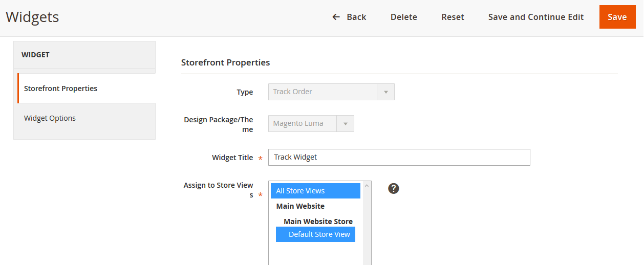The height and width of the screenshot is (265, 644).
Task: Click Main Website group in list
Action: click(x=300, y=206)
